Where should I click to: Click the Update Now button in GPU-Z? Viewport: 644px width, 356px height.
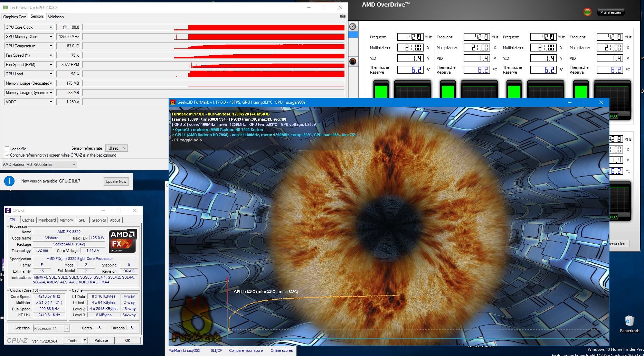pyautogui.click(x=116, y=181)
